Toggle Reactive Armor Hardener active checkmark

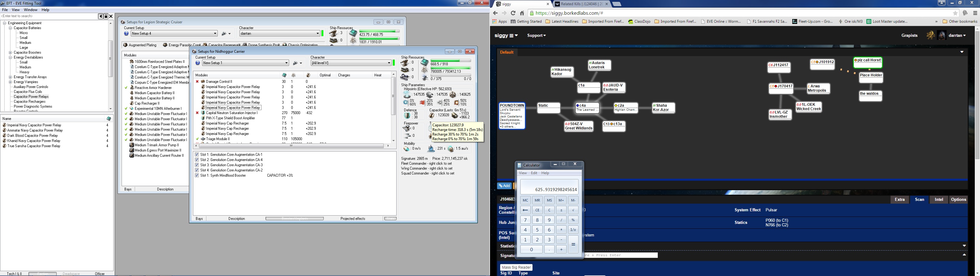tap(126, 88)
